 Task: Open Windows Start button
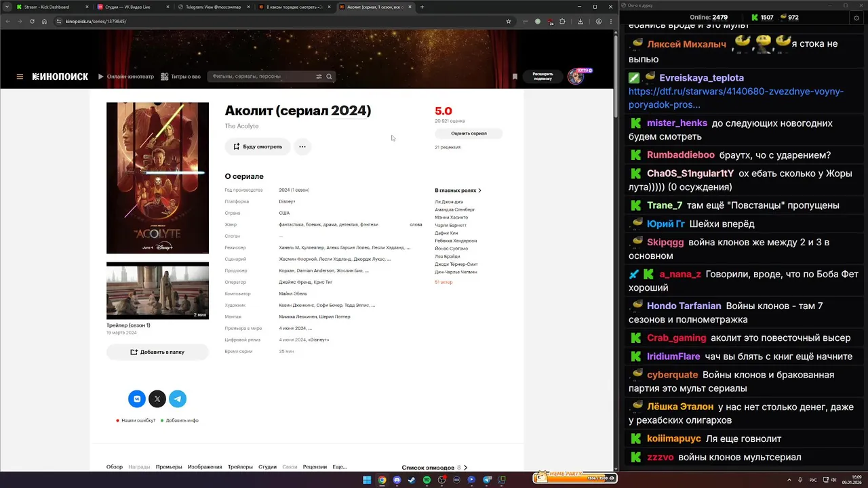pyautogui.click(x=367, y=480)
